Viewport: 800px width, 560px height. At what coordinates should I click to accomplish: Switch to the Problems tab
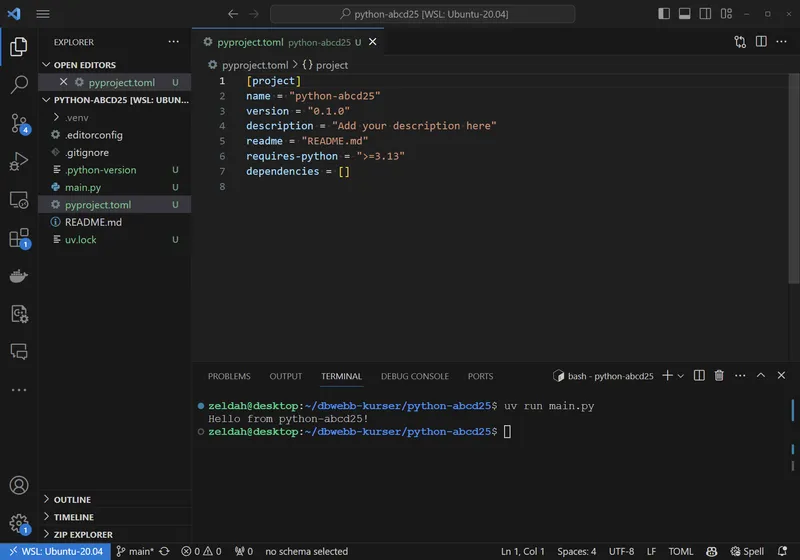[x=229, y=376]
